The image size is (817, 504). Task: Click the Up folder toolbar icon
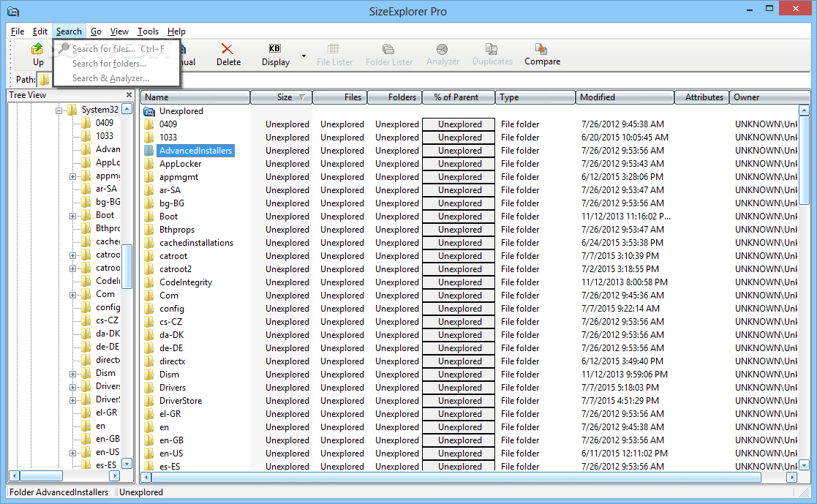[37, 49]
